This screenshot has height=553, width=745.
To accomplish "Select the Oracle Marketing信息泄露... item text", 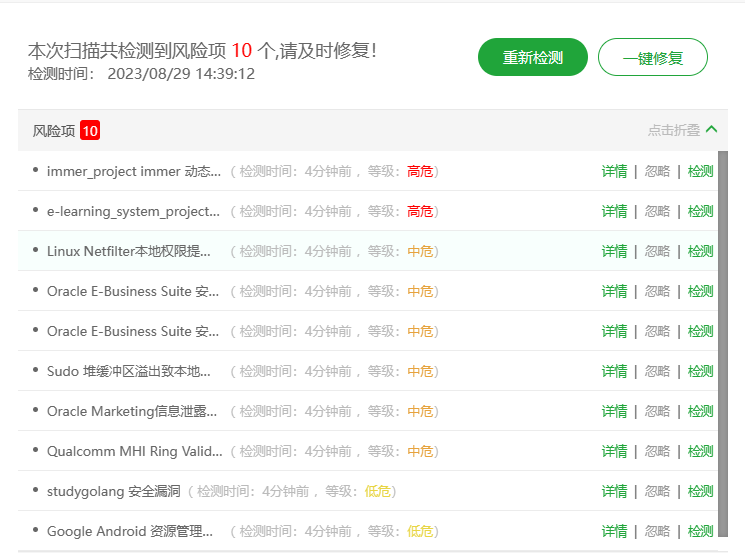I will (132, 411).
